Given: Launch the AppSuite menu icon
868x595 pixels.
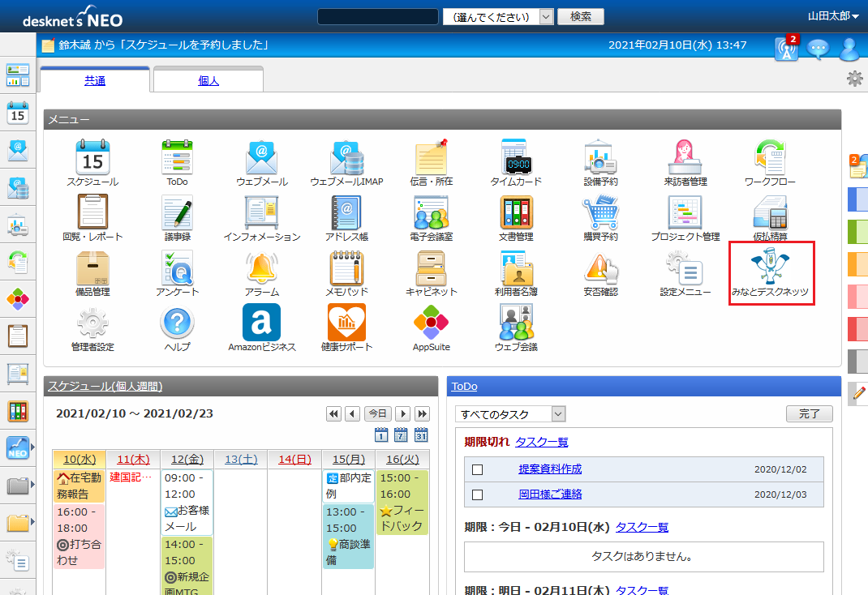Looking at the screenshot, I should pos(431,323).
